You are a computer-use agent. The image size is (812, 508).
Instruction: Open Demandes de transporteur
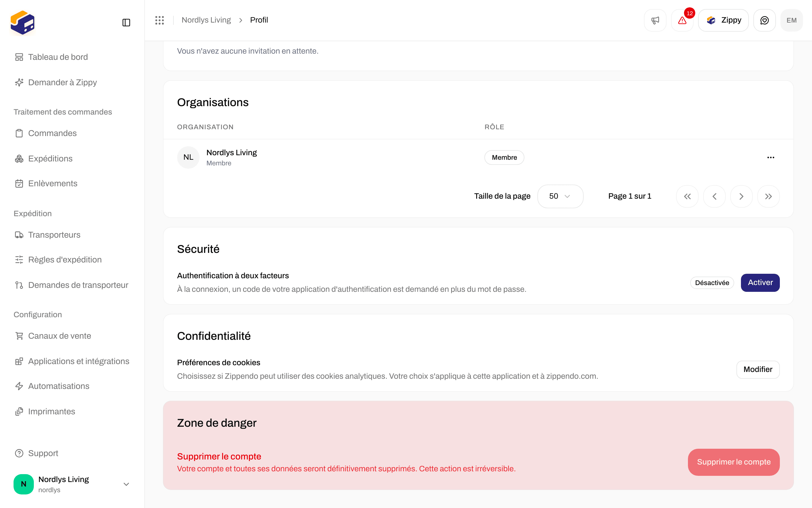pyautogui.click(x=72, y=285)
